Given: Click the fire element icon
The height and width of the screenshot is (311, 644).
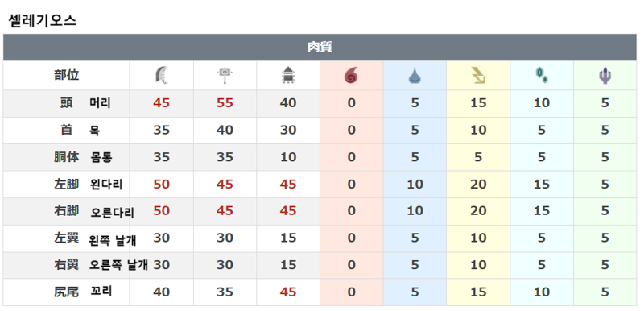Looking at the screenshot, I should [351, 76].
